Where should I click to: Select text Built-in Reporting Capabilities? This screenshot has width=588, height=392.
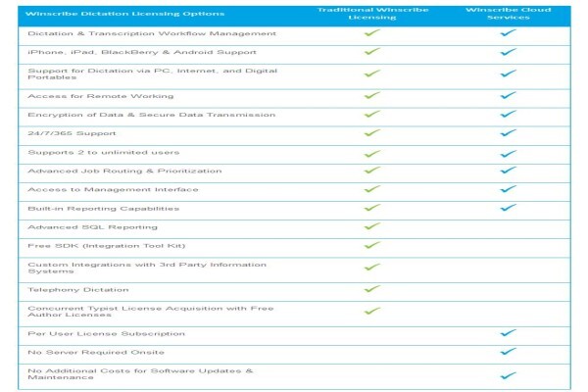tap(104, 209)
